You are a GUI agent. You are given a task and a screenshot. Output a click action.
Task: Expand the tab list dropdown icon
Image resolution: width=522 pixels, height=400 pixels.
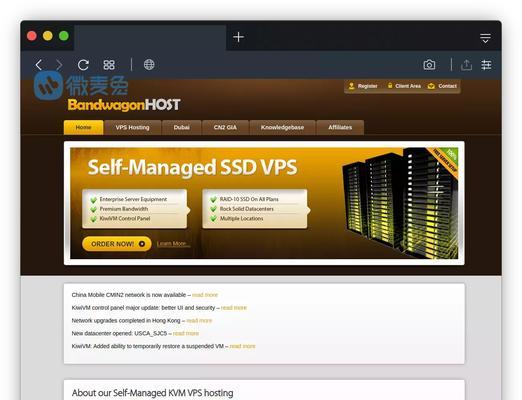coord(485,38)
